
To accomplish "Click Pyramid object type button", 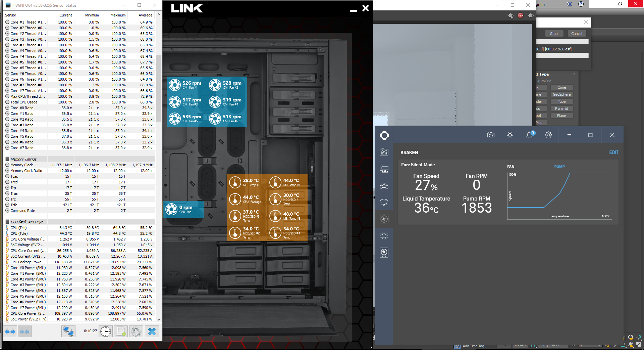I will [562, 108].
